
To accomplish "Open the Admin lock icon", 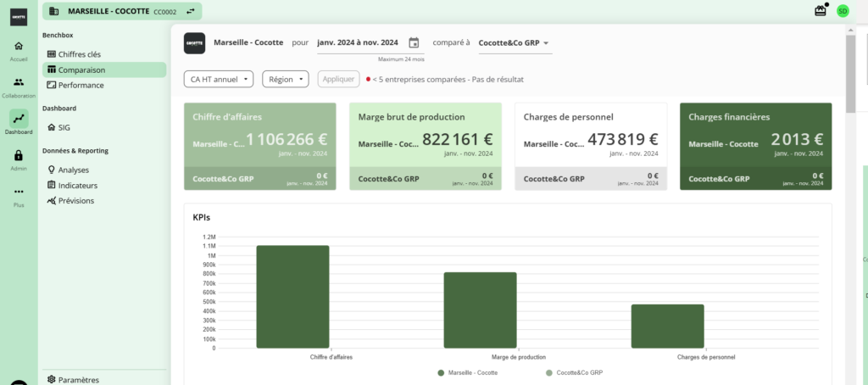I will (19, 155).
